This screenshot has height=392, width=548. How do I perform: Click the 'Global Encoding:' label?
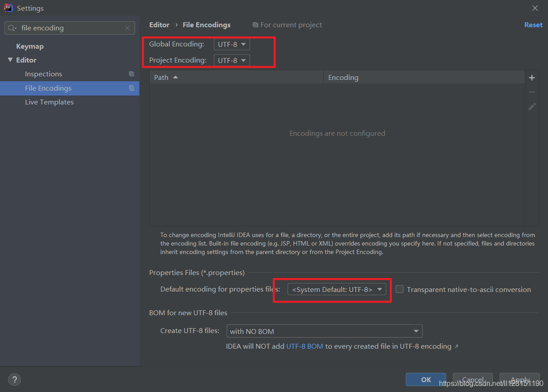[x=176, y=44]
